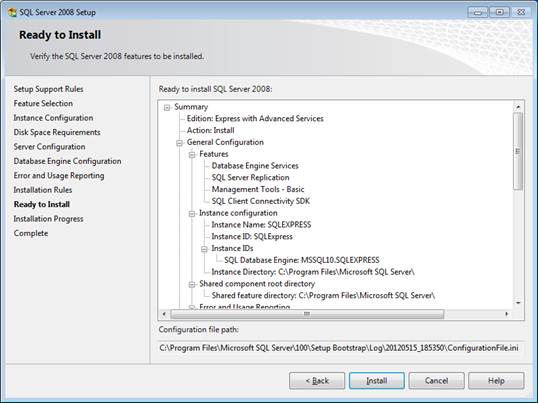Click the horizontal scrollbar right arrow
Screen dimensions: 538x403
point(507,314)
